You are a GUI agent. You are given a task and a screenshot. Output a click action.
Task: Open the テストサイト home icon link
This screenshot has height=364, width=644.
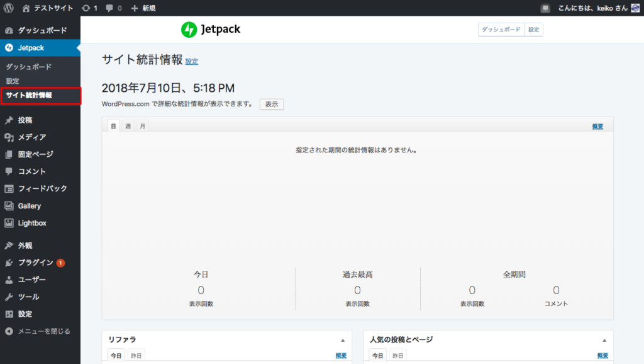[x=26, y=8]
